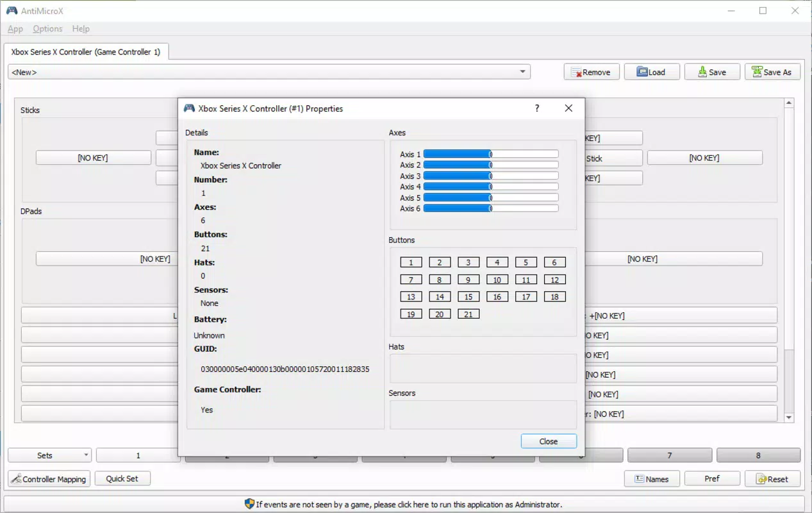Open the Names button
This screenshot has height=513, width=812.
click(652, 479)
